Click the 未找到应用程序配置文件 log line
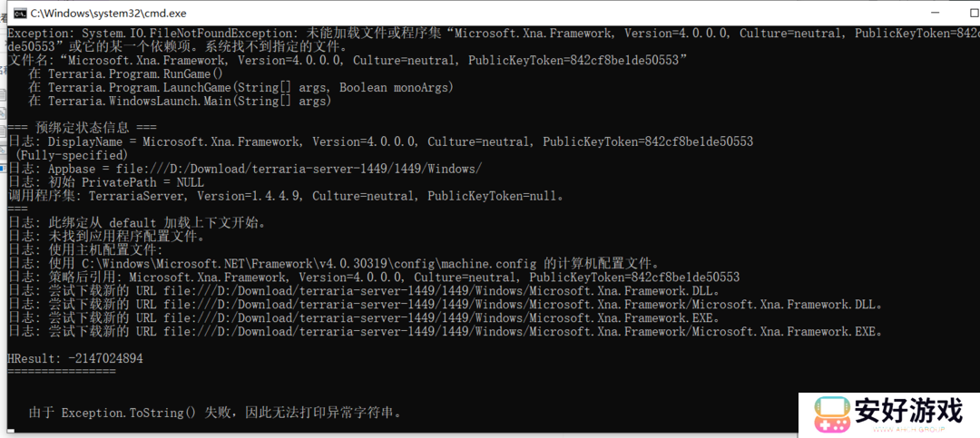980x438 pixels. pos(107,236)
